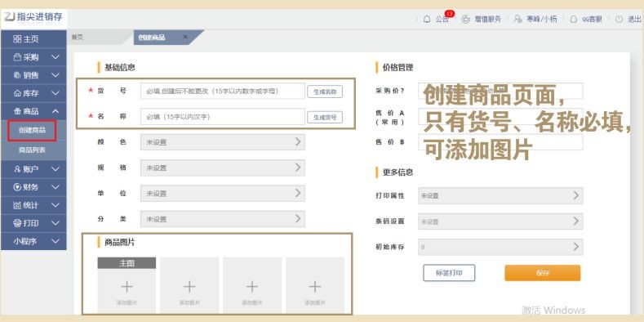Expand the 库存 menu chevron
The width and height of the screenshot is (644, 322).
[x=56, y=93]
